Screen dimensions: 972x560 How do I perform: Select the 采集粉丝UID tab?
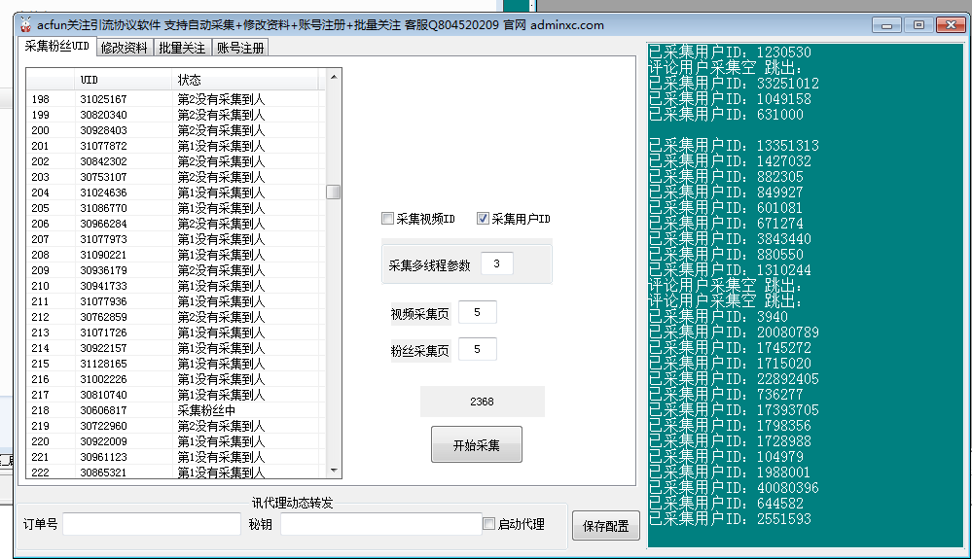[x=57, y=46]
